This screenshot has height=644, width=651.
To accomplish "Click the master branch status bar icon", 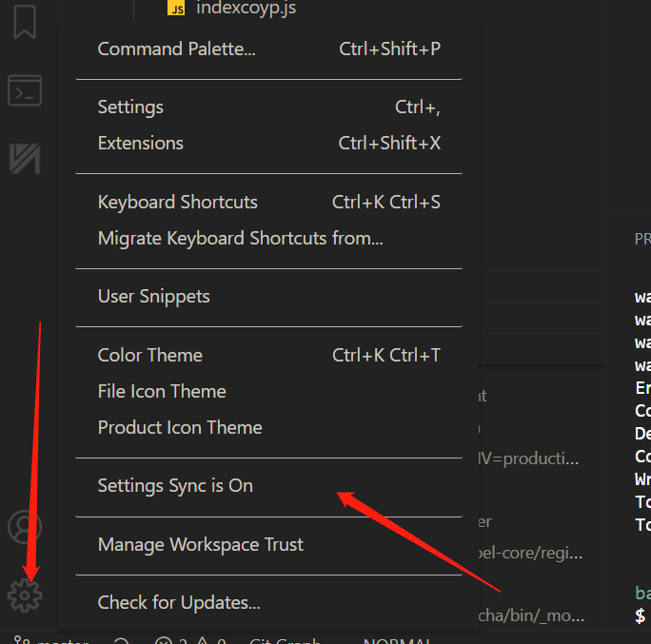I will tap(22, 641).
